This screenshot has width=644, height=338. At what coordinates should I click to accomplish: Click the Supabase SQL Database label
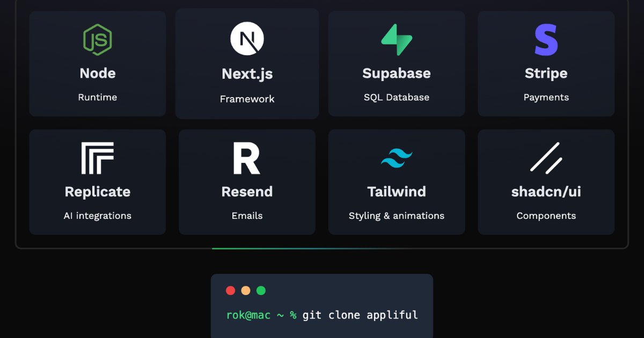[x=397, y=97]
